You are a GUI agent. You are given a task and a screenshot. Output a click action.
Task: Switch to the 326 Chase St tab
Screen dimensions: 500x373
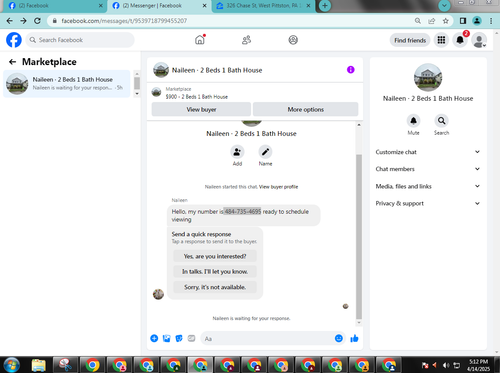pos(263,6)
